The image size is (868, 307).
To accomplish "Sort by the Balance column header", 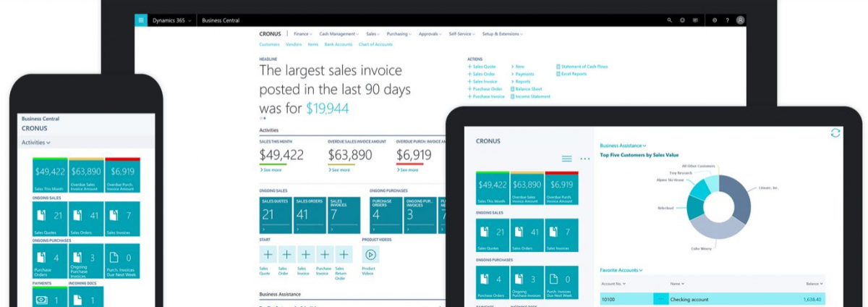I will (814, 284).
